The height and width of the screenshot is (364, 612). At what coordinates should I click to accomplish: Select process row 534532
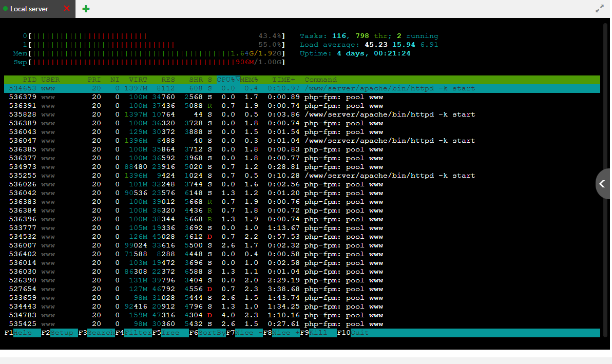click(x=302, y=237)
